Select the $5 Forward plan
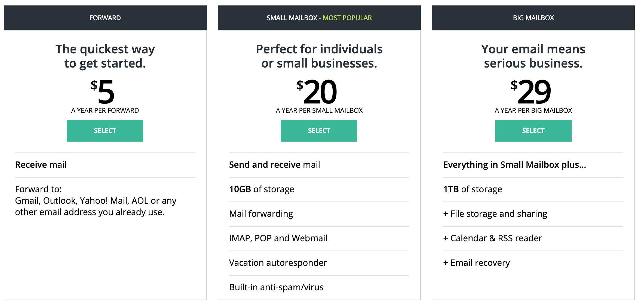 [105, 131]
